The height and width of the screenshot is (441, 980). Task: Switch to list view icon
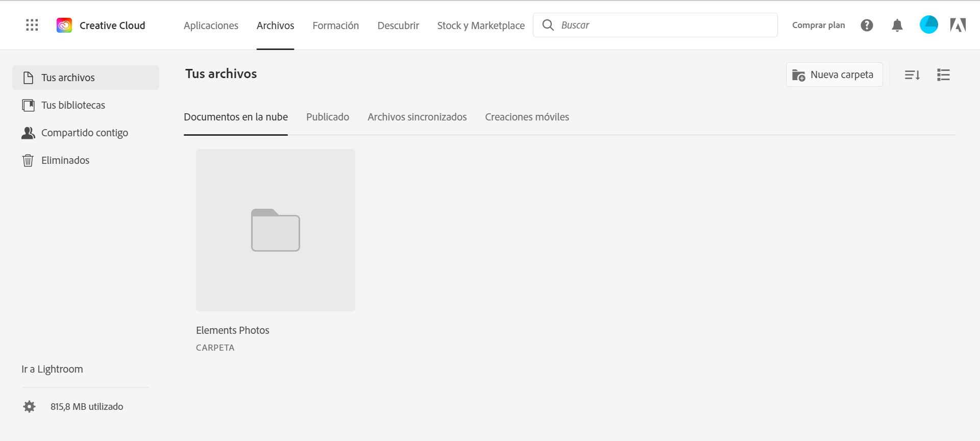click(x=943, y=75)
